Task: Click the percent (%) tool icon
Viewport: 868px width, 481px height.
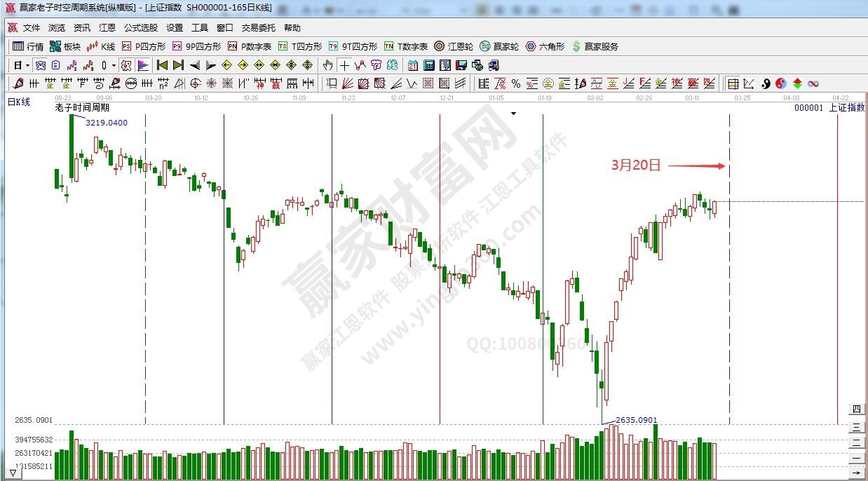Action: pyautogui.click(x=516, y=83)
